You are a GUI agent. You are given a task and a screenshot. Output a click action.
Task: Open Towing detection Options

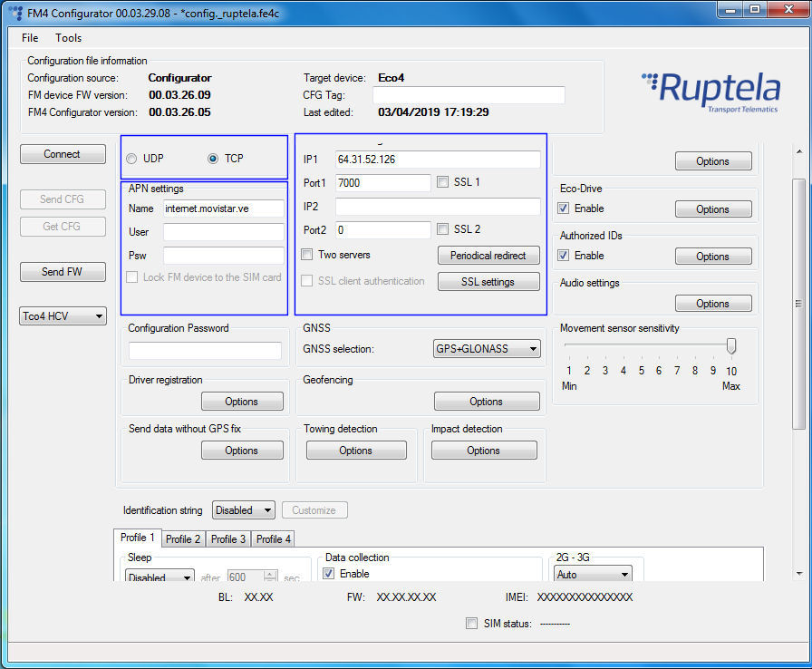pyautogui.click(x=356, y=450)
